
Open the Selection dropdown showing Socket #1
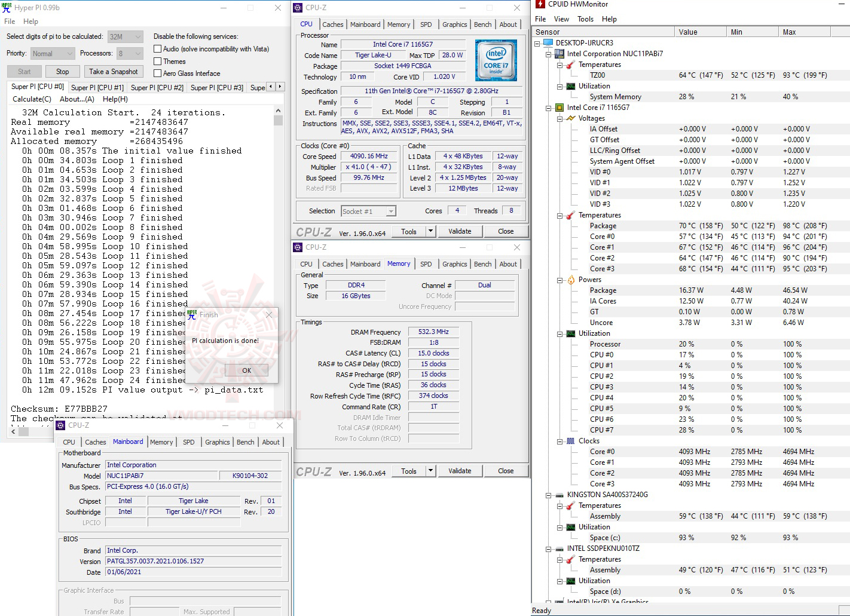(369, 211)
